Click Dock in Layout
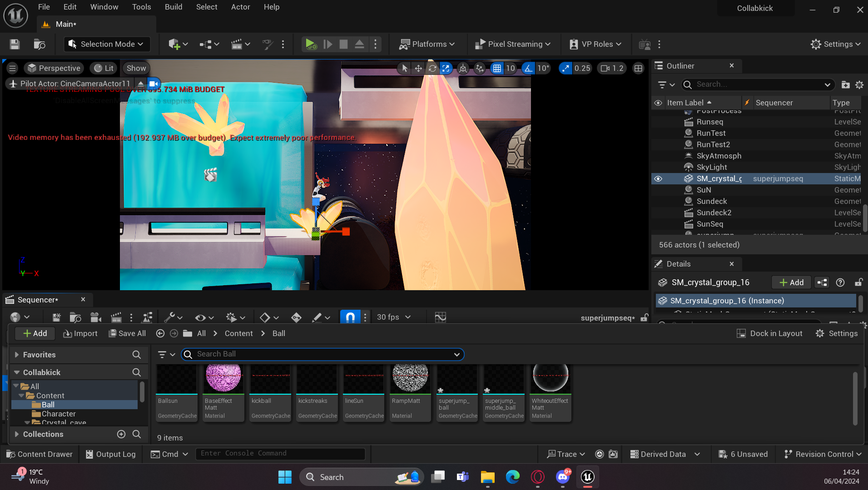This screenshot has width=868, height=490. click(769, 333)
